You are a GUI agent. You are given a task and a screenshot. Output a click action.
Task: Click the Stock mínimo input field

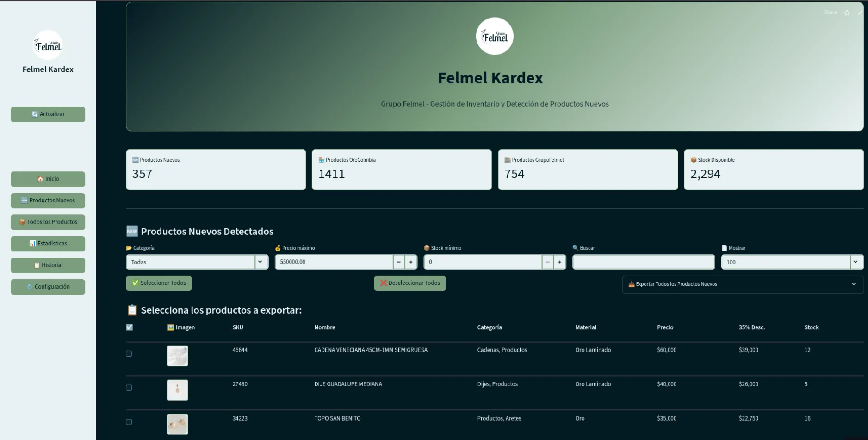click(x=483, y=262)
